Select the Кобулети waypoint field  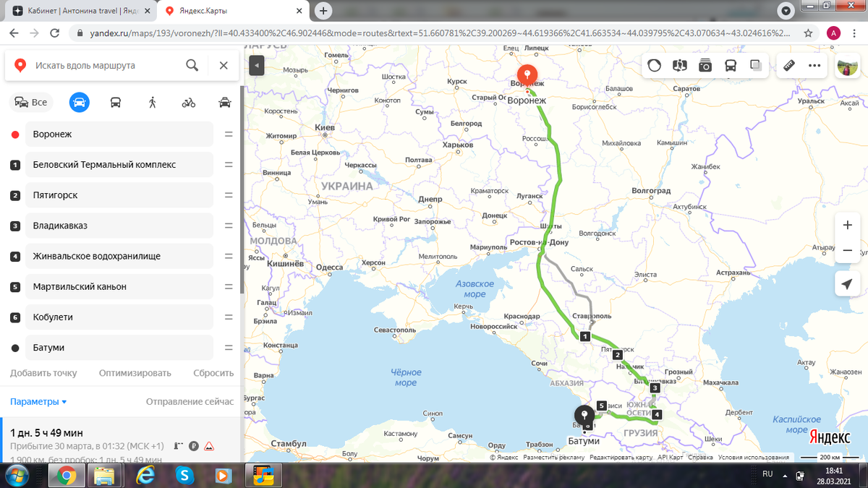pos(119,317)
